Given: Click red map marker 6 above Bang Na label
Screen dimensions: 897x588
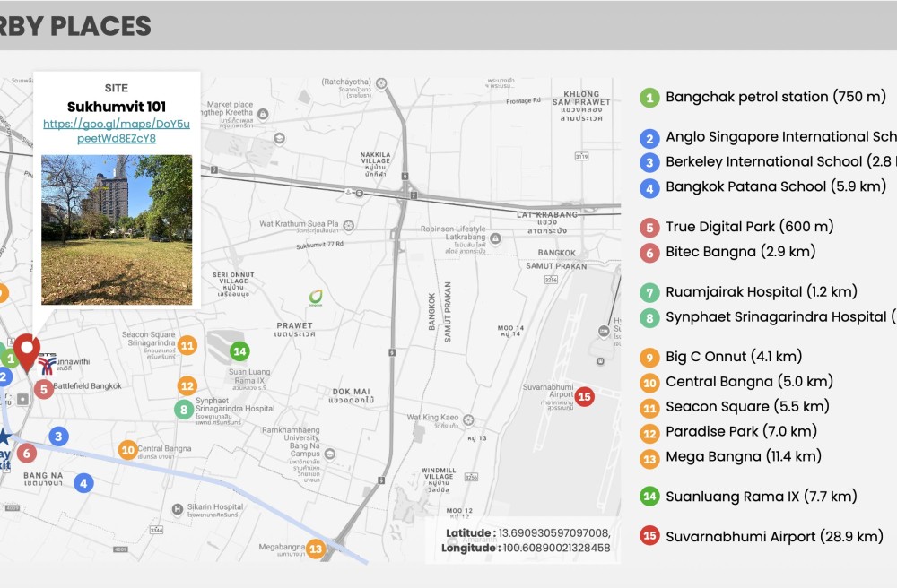Looking at the screenshot, I should pos(26,454).
